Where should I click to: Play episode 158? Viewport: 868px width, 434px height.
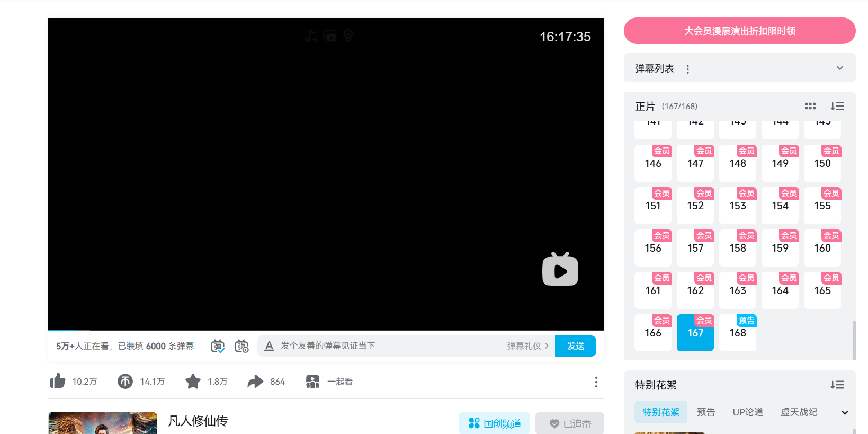738,248
